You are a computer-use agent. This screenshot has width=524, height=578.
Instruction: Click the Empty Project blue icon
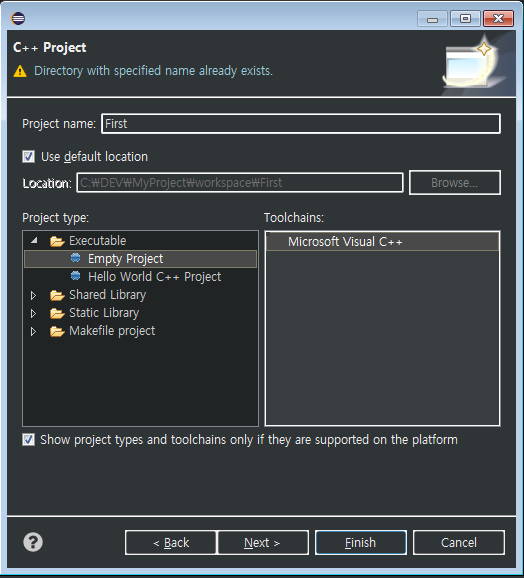pyautogui.click(x=76, y=258)
